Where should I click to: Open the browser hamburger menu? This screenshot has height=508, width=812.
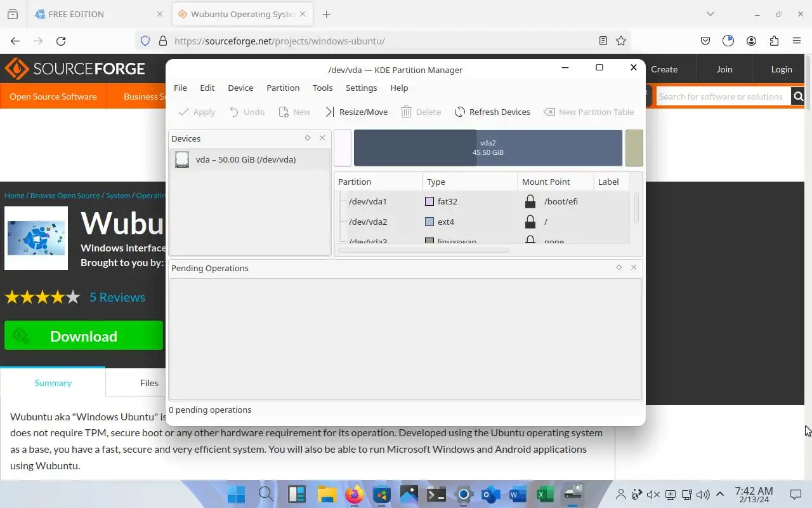tap(797, 41)
